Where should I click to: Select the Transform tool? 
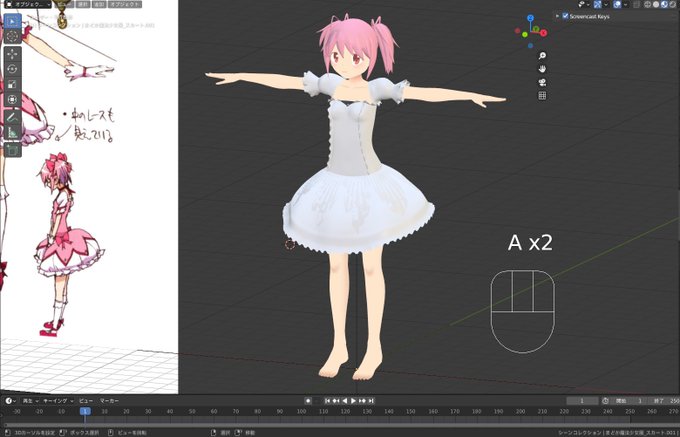point(12,99)
